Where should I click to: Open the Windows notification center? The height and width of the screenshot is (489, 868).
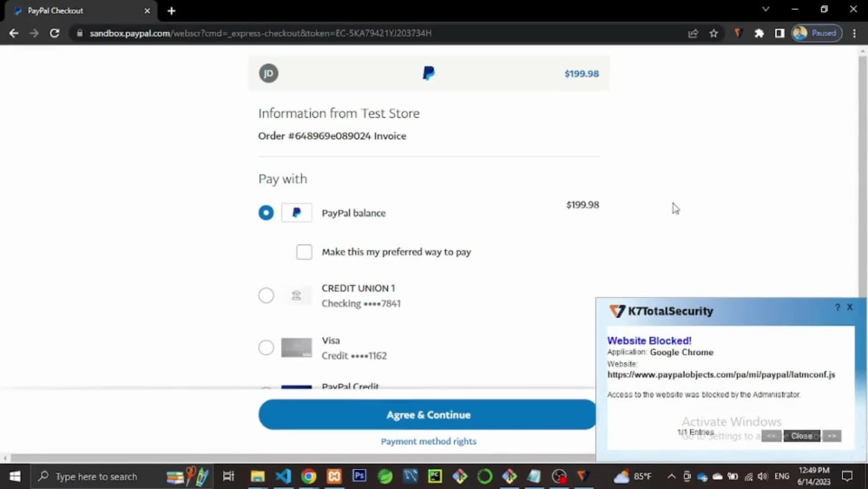tap(847, 476)
